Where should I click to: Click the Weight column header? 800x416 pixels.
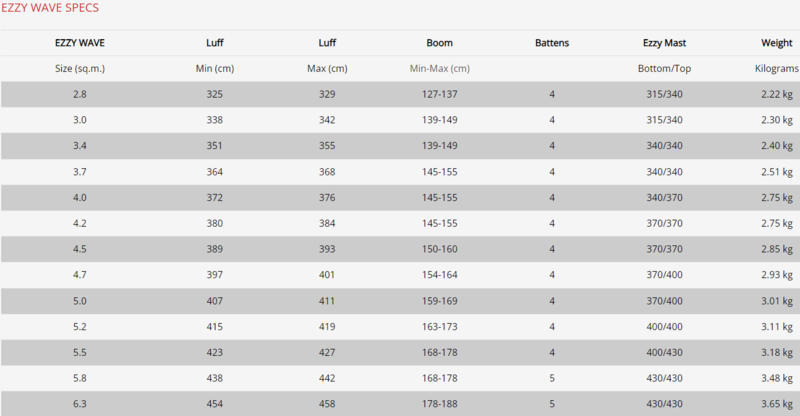[777, 43]
